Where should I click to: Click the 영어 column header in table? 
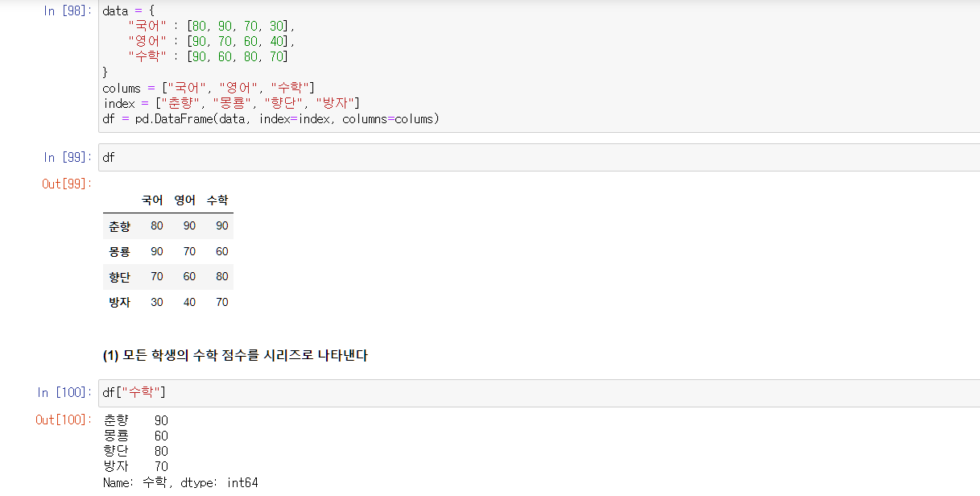[x=185, y=200]
